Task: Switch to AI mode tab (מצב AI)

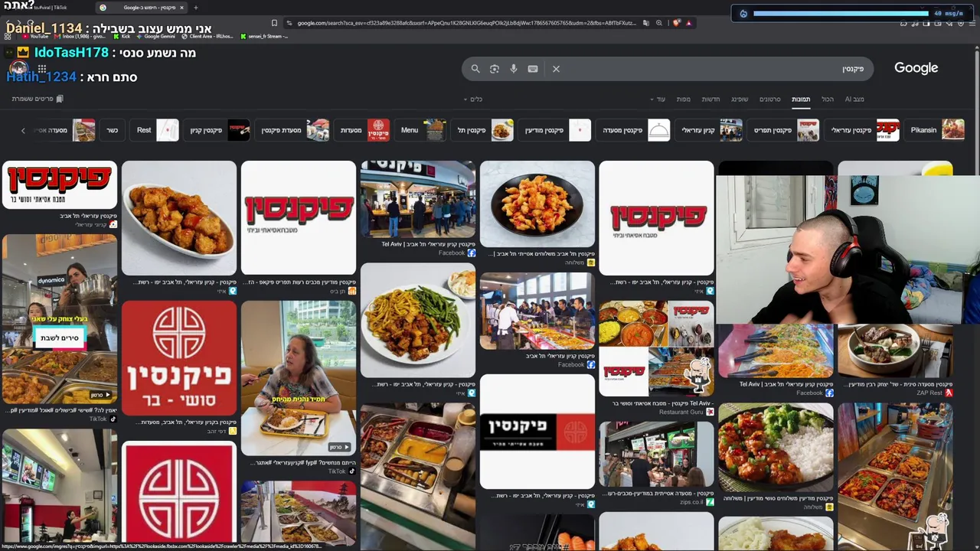Action: point(854,99)
